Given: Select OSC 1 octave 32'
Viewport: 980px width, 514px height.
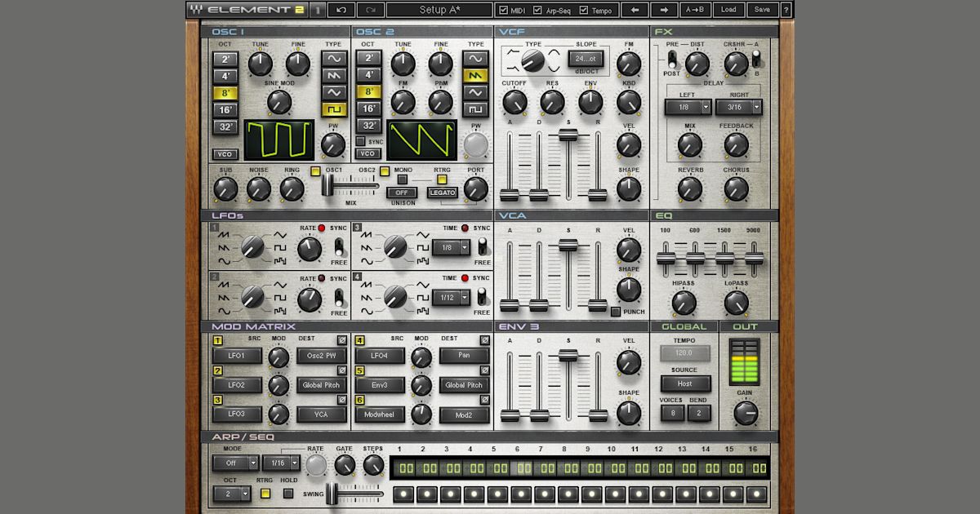Looking at the screenshot, I should (226, 127).
